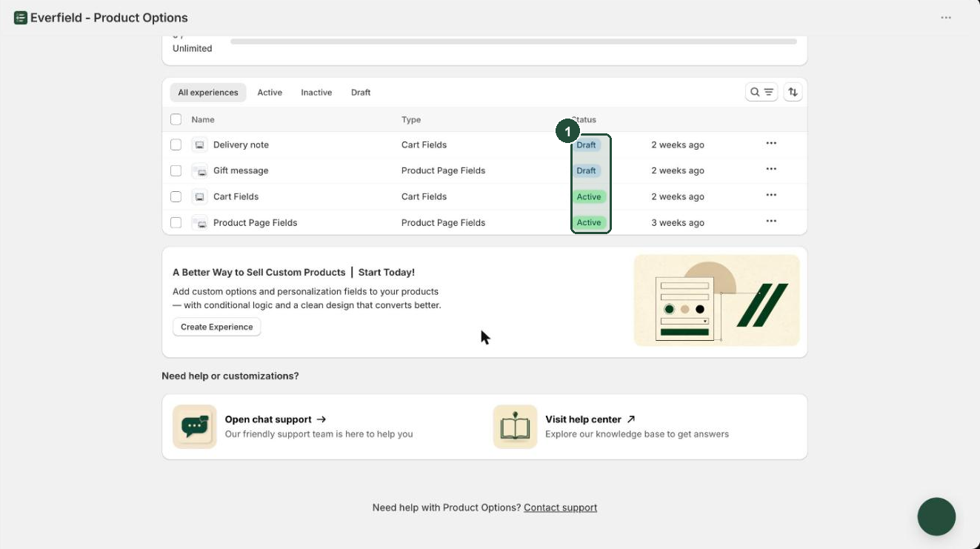Click the Contact support link
This screenshot has width=980, height=549.
(x=560, y=508)
